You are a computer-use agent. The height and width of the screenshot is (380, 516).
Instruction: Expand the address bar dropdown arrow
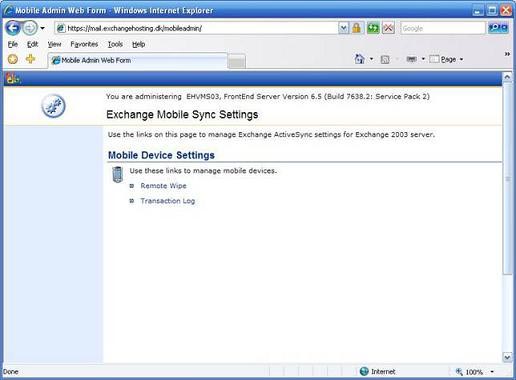point(344,28)
